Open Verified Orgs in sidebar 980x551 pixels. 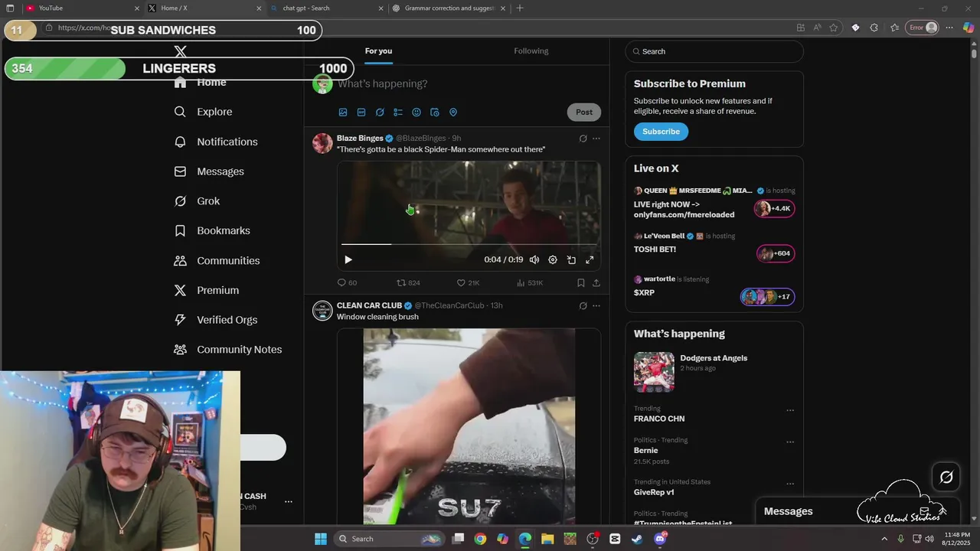click(217, 320)
